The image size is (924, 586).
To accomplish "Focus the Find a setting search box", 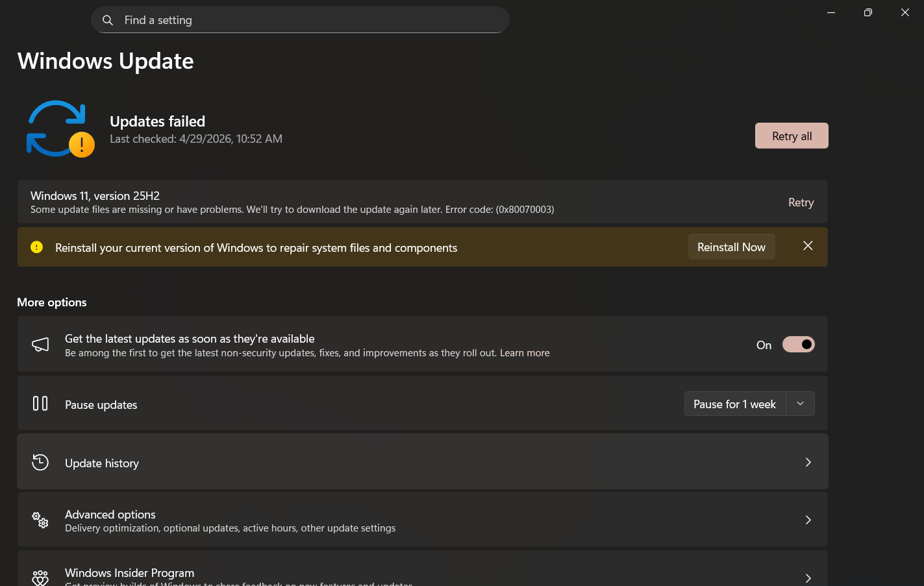I will click(x=300, y=20).
